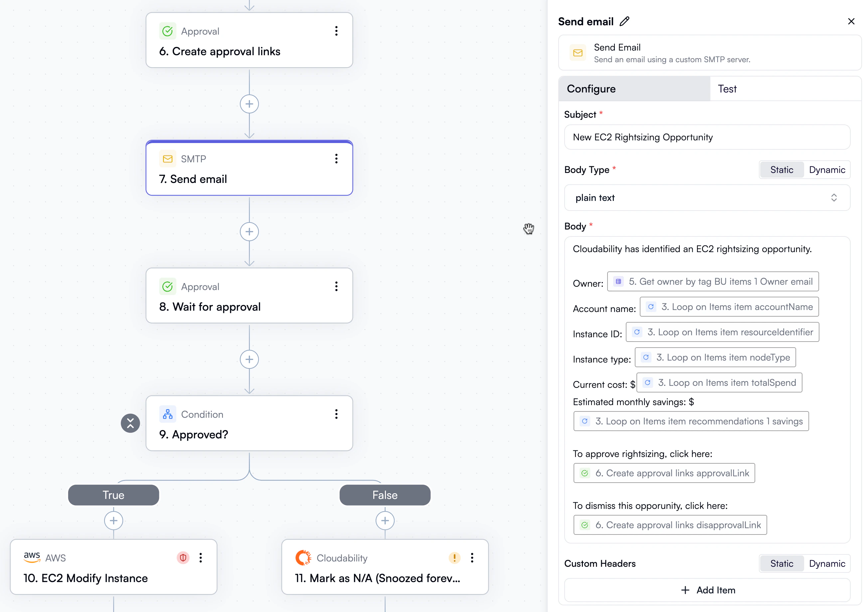Viewport: 868px width, 612px height.
Task: Open three-dot menu on Approved? condition
Action: click(x=336, y=414)
